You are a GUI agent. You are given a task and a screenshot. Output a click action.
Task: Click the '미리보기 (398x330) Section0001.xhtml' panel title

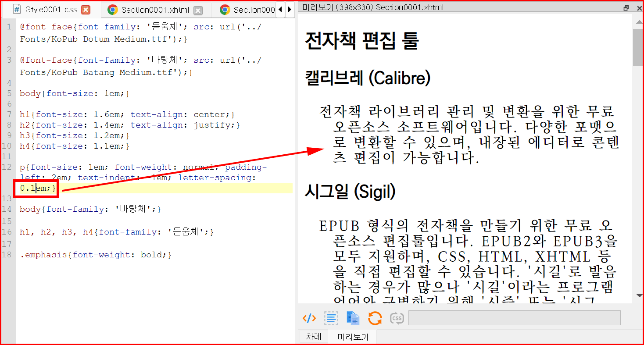pyautogui.click(x=372, y=7)
